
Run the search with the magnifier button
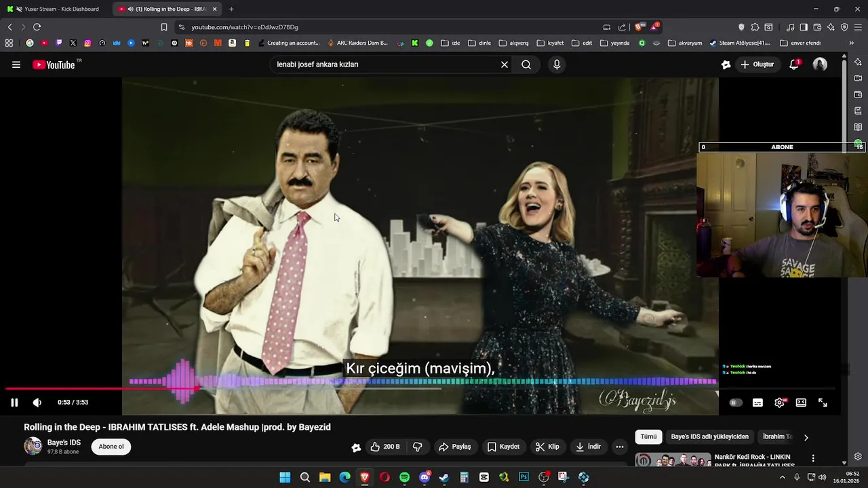526,64
